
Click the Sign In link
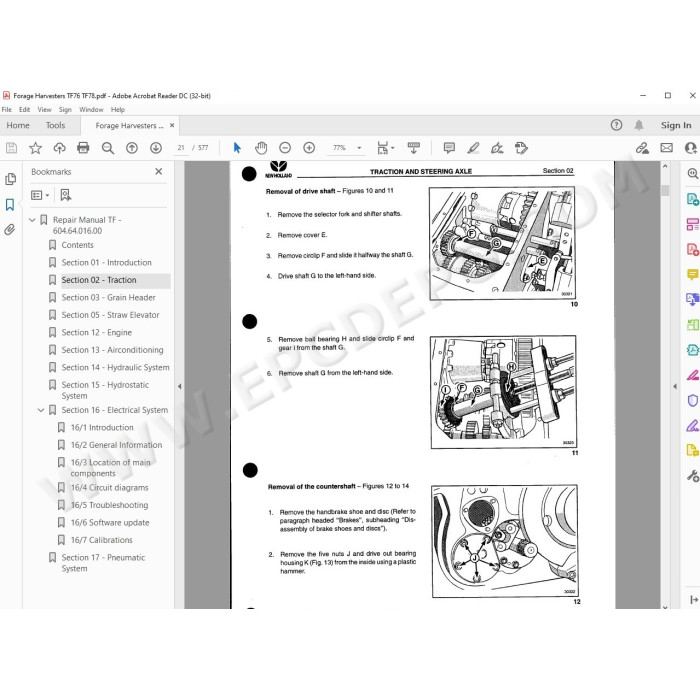pos(676,125)
